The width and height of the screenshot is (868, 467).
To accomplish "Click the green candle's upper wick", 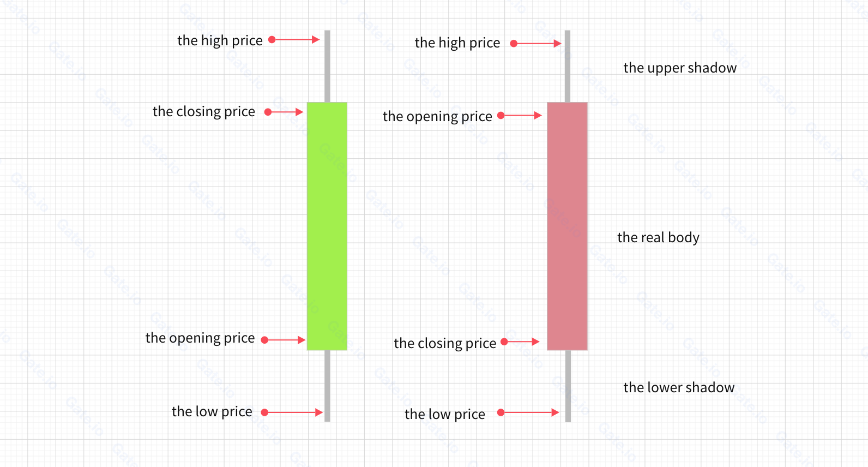I will (x=327, y=66).
